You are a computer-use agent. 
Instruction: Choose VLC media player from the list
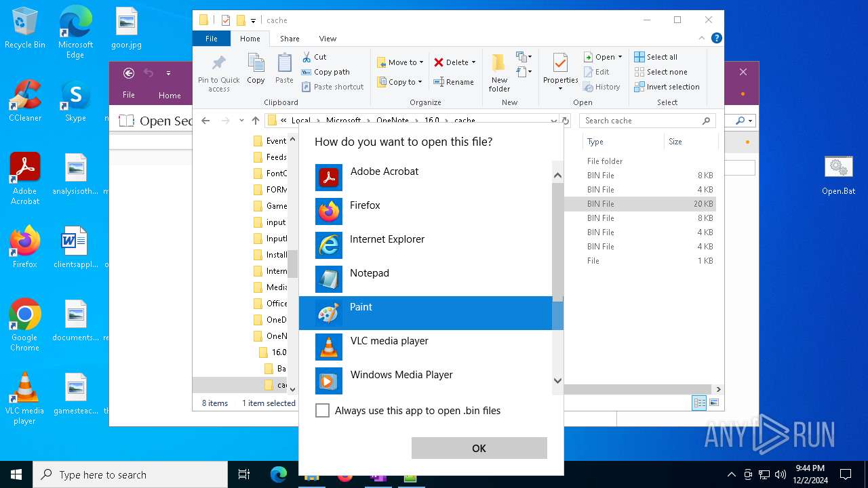426,347
